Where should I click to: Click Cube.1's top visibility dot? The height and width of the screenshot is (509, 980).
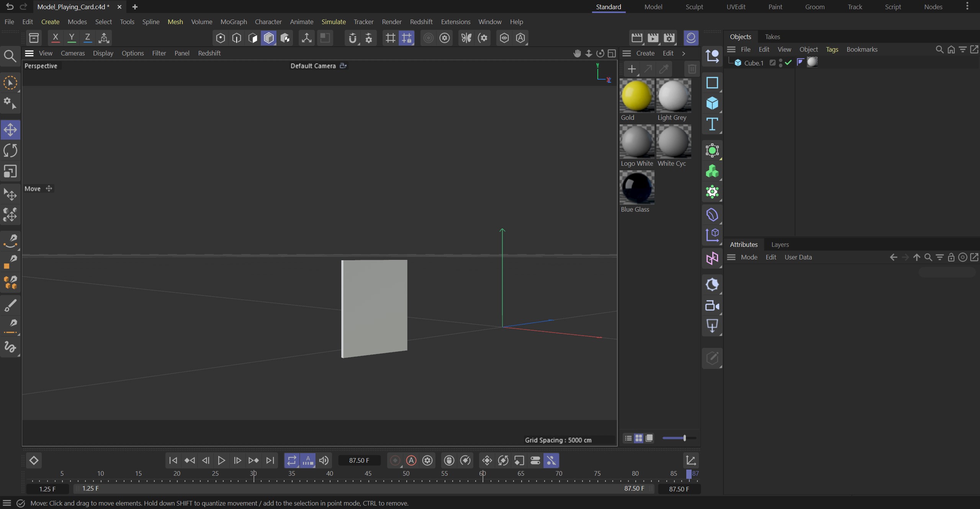tap(781, 60)
